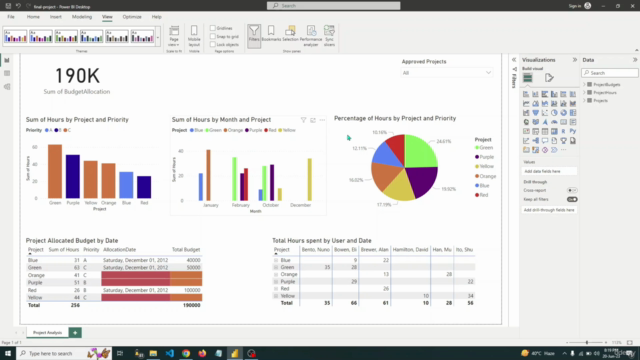Enable Snap to grid checkbox
This screenshot has width=640, height=360.
pos(213,36)
